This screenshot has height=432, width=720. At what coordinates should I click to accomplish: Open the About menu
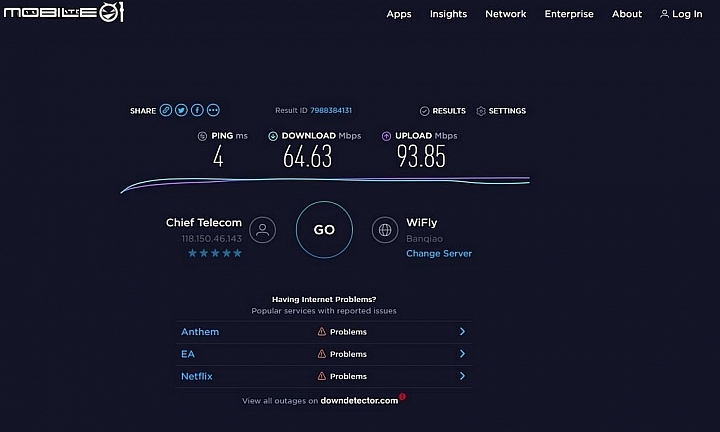pos(627,14)
